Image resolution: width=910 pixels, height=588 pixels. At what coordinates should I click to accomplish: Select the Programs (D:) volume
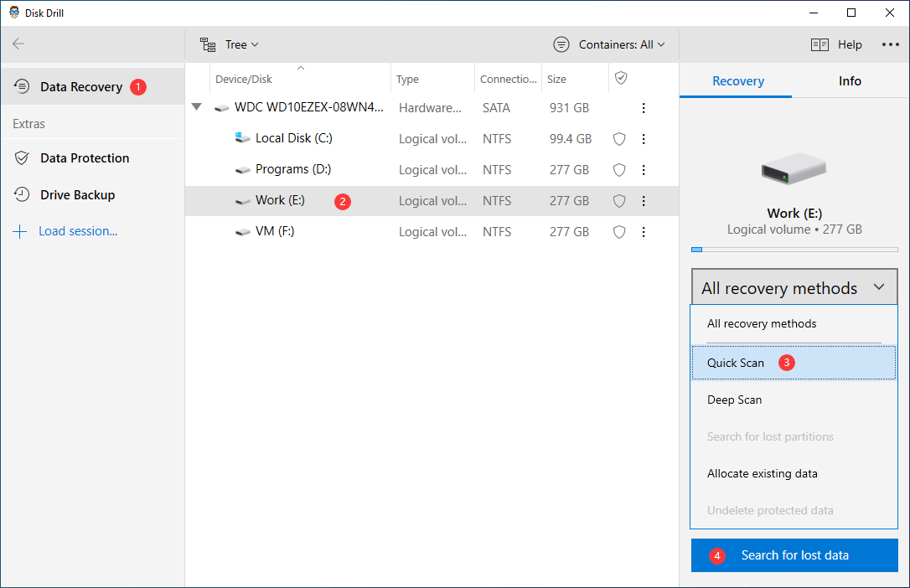coord(432,169)
